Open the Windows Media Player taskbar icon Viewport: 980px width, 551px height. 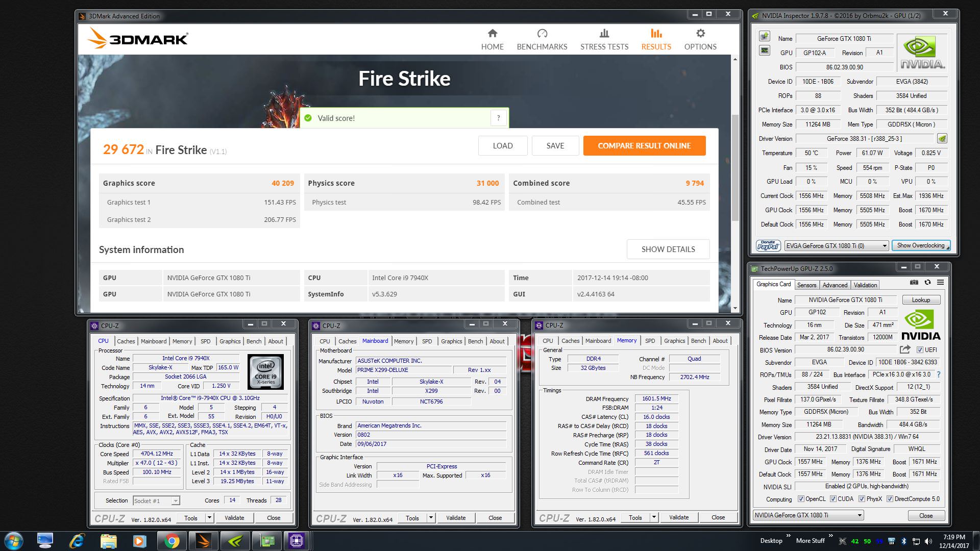coord(140,541)
